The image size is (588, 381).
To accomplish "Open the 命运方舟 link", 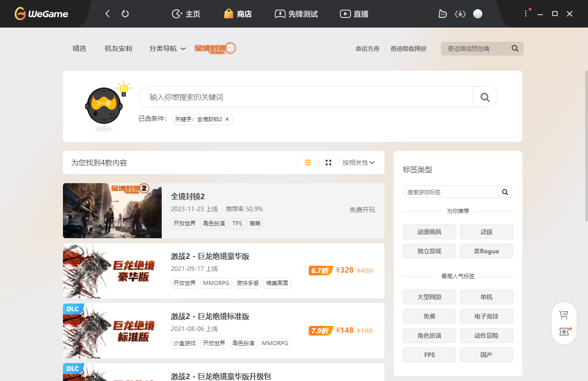I will point(367,49).
